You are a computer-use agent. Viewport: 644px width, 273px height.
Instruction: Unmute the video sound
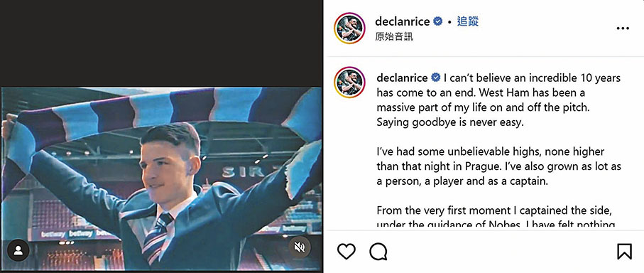300,247
